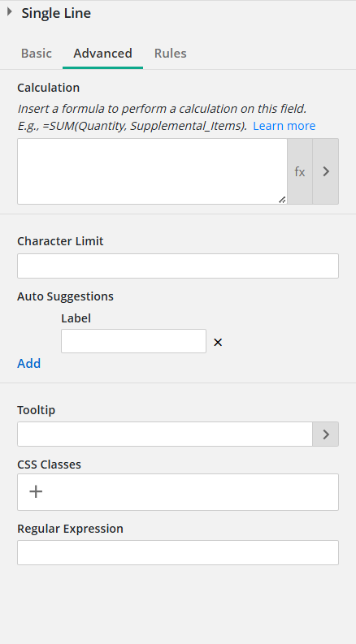Click the Auto Suggestions heading label

(65, 296)
